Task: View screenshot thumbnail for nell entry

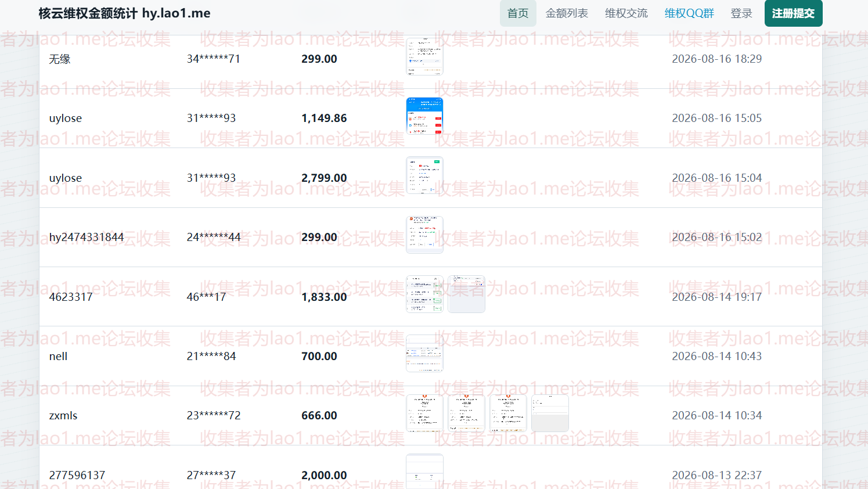Action: tap(424, 354)
